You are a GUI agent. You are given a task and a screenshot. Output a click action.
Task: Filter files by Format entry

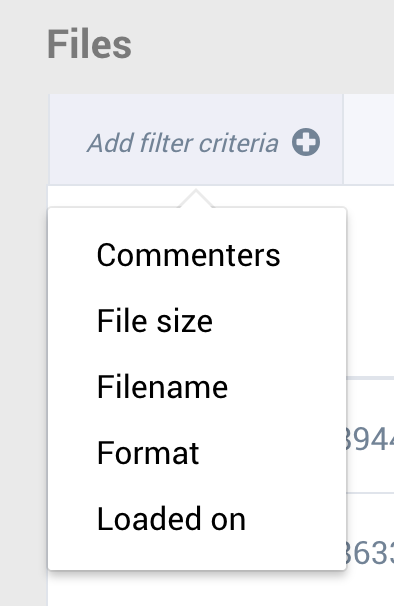coord(148,453)
